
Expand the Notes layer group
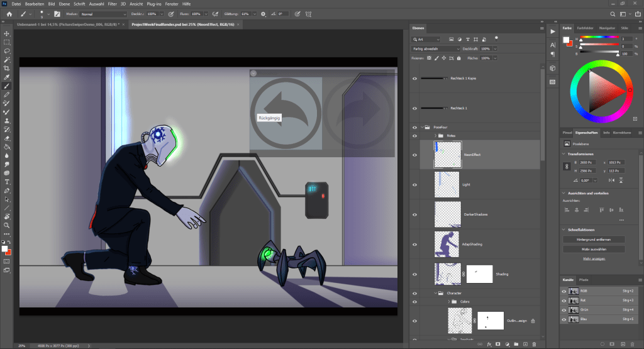(435, 135)
